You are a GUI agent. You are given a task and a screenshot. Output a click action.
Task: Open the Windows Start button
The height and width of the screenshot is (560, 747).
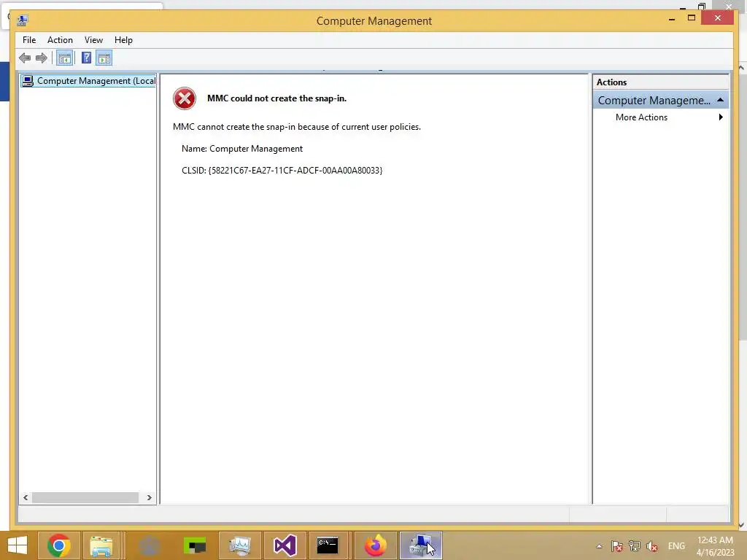(18, 545)
